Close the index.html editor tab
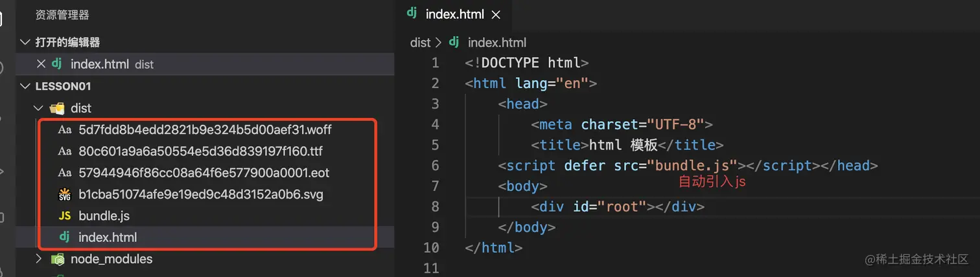Screen dimensions: 980x277 click(496, 14)
